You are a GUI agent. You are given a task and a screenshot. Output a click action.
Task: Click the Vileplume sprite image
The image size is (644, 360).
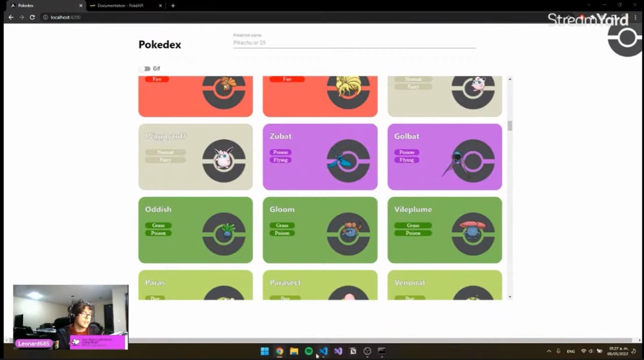pos(473,229)
